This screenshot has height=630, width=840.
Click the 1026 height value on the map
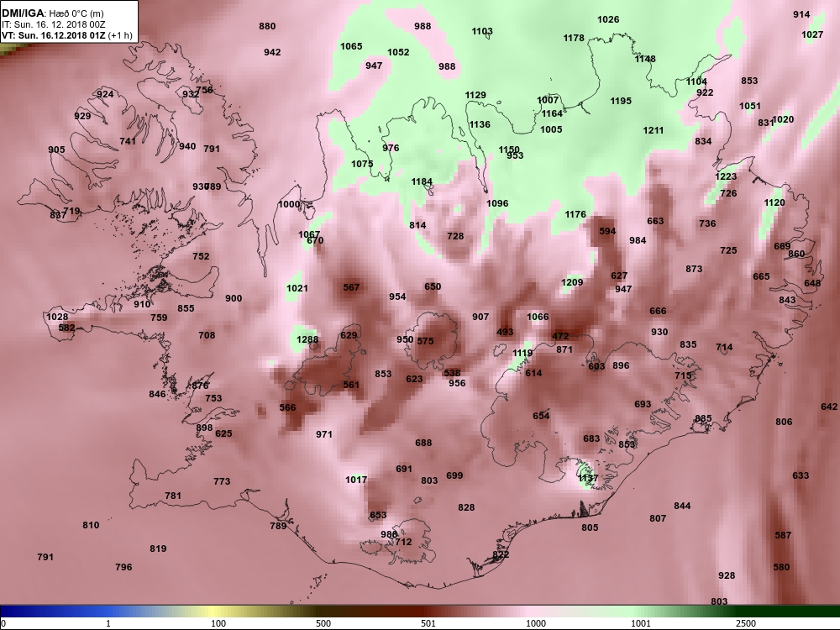point(608,19)
